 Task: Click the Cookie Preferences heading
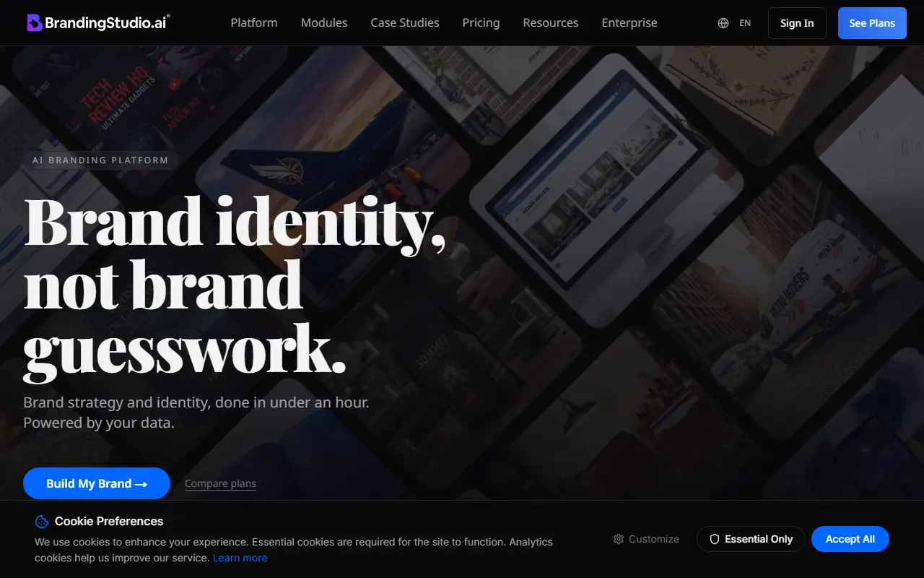point(109,522)
